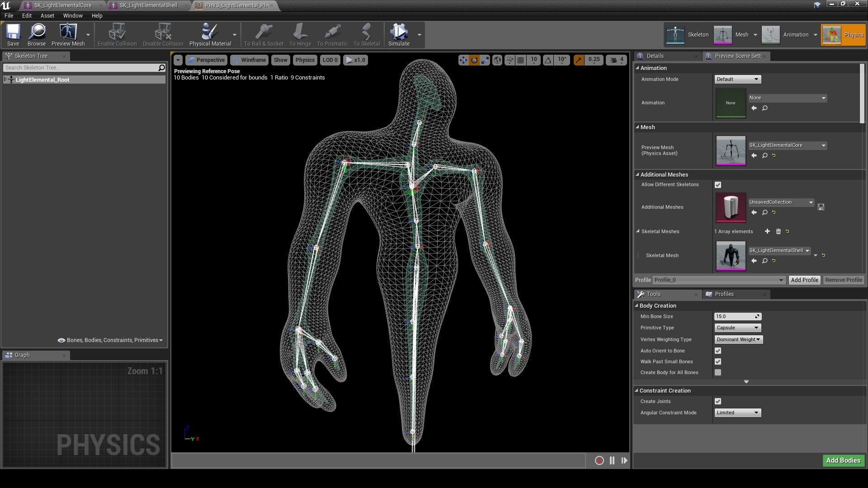Expand the LightElemental_Root tree item
This screenshot has height=488, width=868.
(x=5, y=80)
